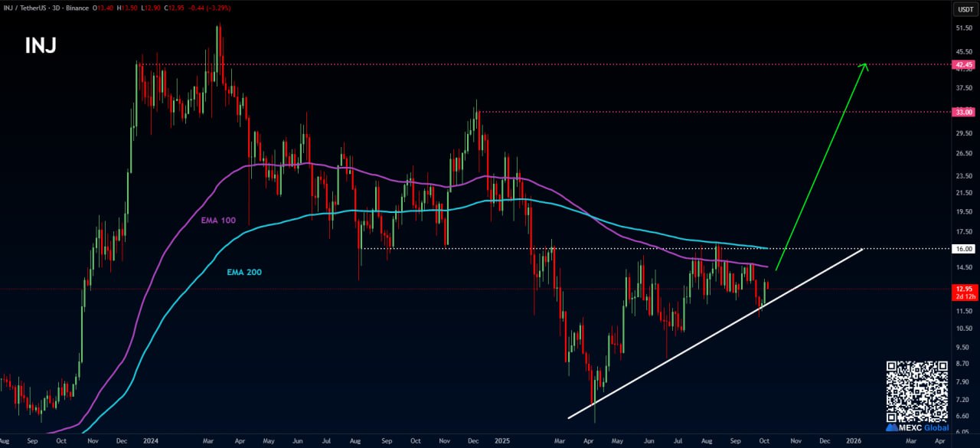The height and width of the screenshot is (448, 980).
Task: Click the MEXC Global logo icon
Action: click(x=892, y=427)
